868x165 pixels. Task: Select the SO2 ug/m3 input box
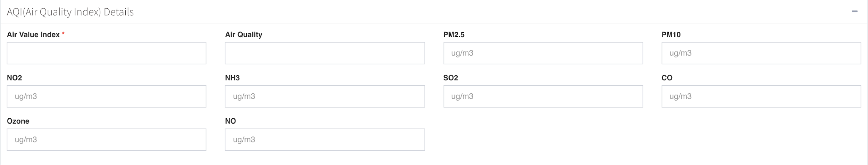click(x=543, y=96)
